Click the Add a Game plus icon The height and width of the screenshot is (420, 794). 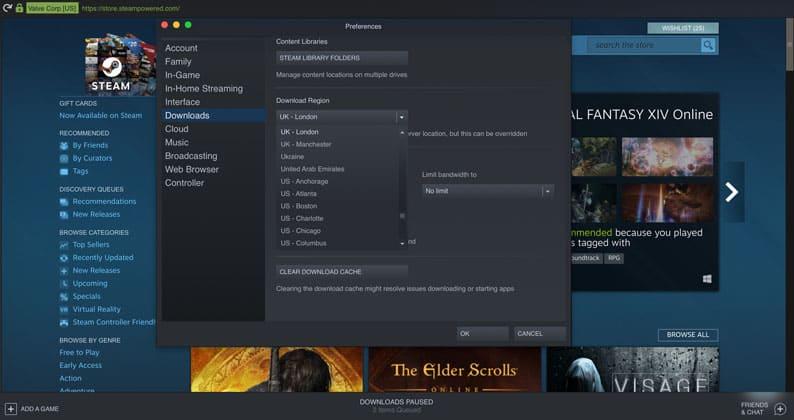pyautogui.click(x=11, y=408)
